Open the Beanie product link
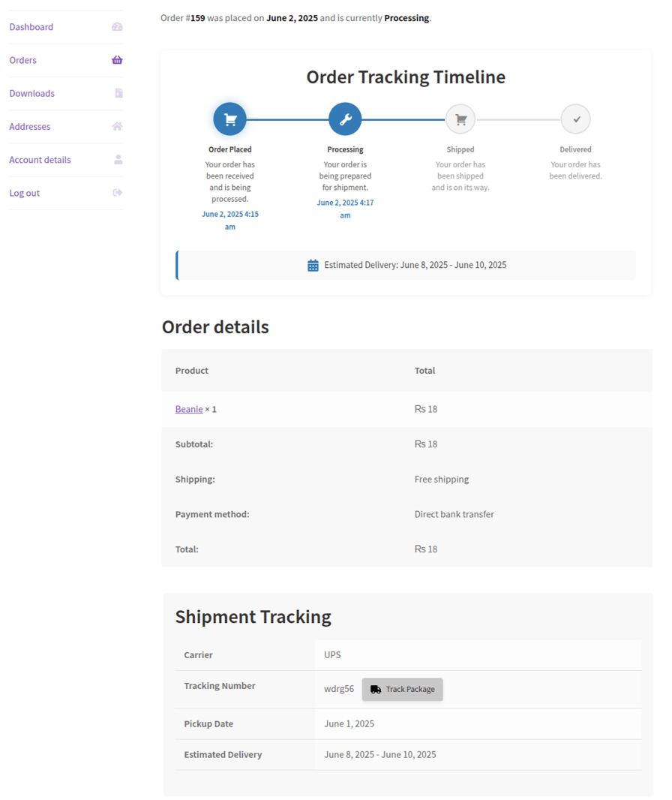 point(189,409)
